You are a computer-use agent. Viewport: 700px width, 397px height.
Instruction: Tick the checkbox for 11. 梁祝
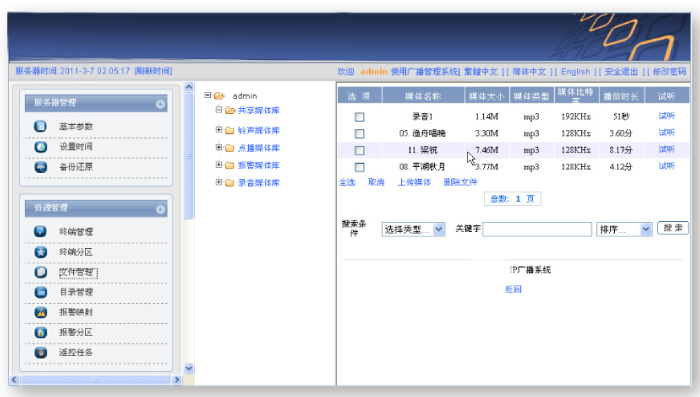(x=359, y=150)
